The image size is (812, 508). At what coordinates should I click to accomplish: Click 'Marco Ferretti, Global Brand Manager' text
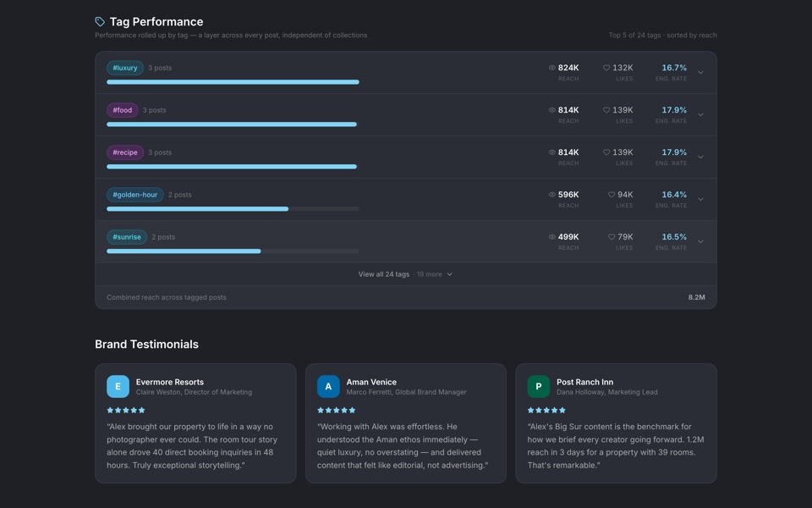point(407,392)
